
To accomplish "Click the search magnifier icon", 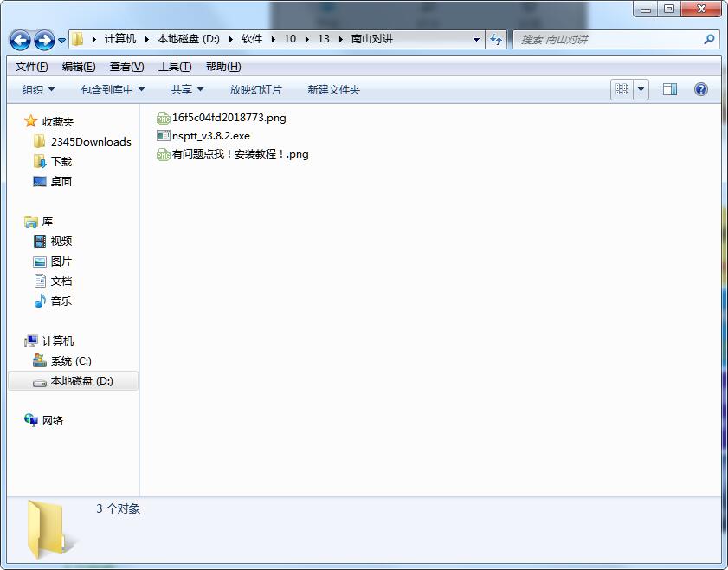I will pyautogui.click(x=709, y=40).
